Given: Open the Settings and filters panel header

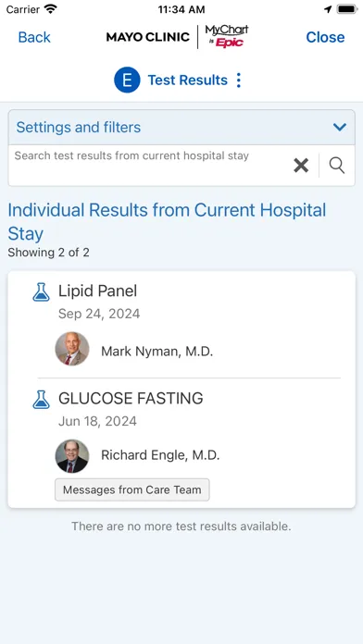Looking at the screenshot, I should 181,128.
